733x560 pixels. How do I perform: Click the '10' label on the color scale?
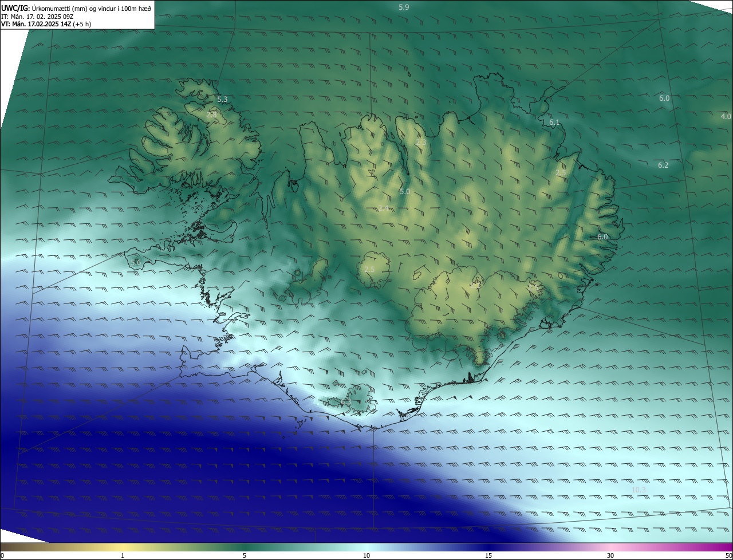[366, 555]
